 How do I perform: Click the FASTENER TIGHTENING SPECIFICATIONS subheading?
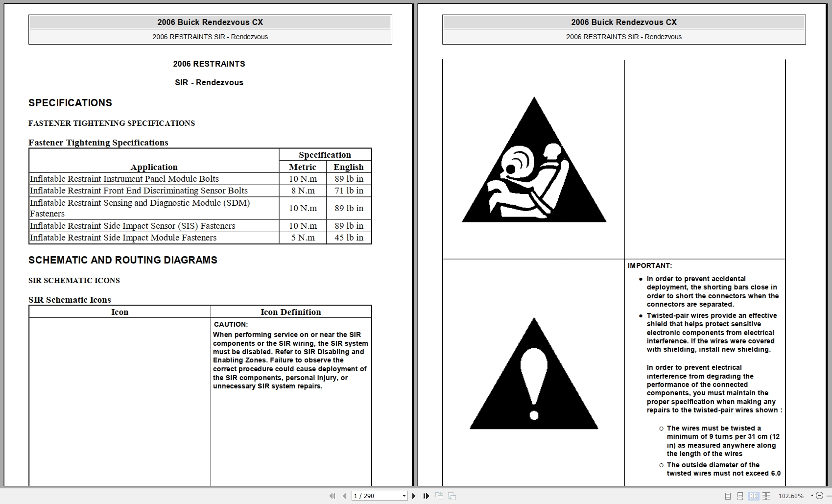coord(112,123)
